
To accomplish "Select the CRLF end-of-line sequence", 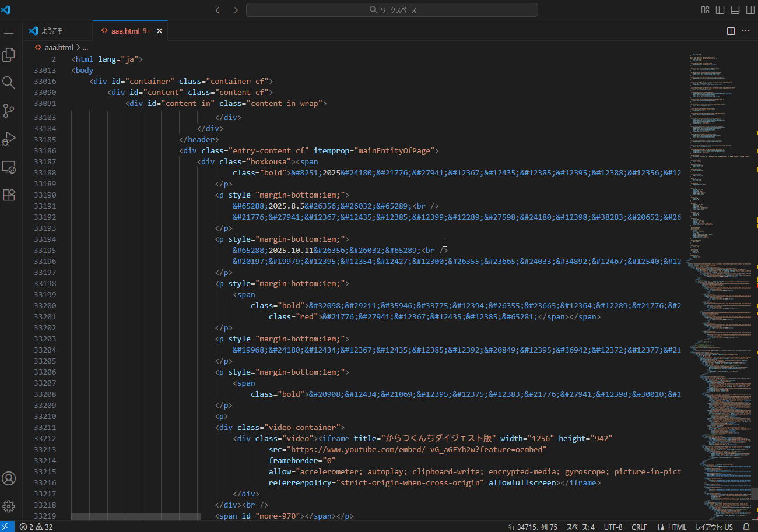I will pos(639,527).
